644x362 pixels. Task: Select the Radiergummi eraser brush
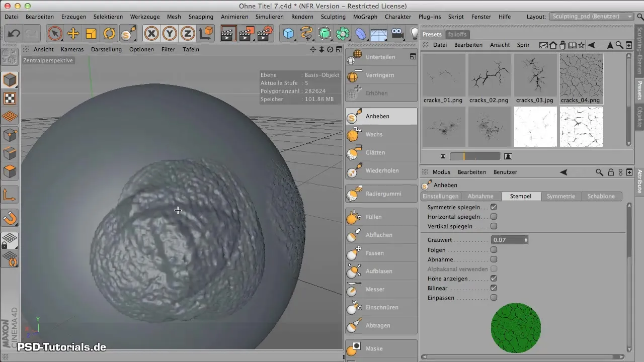381,194
